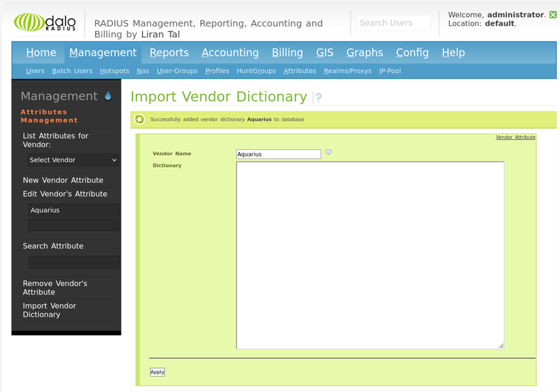Screen dimensions: 560x392
Task: Go to IP-Pool submenu
Action: click(x=390, y=71)
